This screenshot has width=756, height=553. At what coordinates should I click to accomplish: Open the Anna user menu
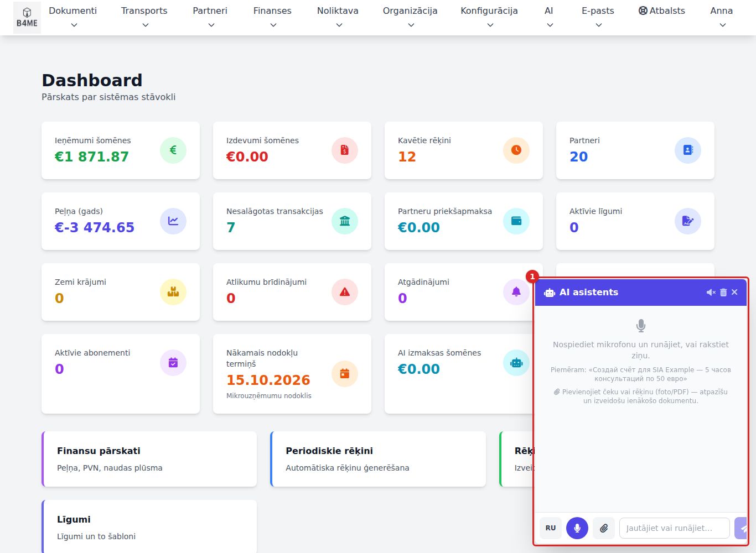(x=722, y=18)
